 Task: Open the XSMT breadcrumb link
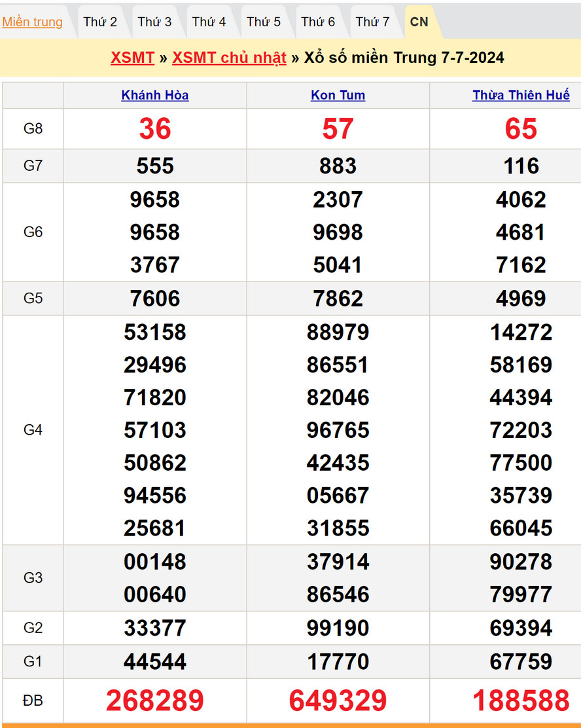pos(132,58)
